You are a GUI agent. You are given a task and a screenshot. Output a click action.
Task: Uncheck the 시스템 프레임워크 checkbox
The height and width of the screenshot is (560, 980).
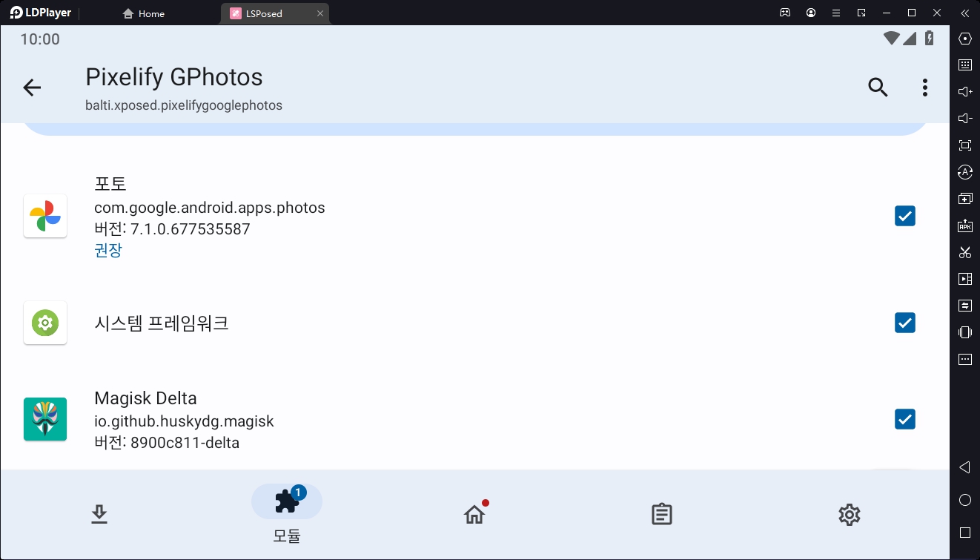[904, 323]
